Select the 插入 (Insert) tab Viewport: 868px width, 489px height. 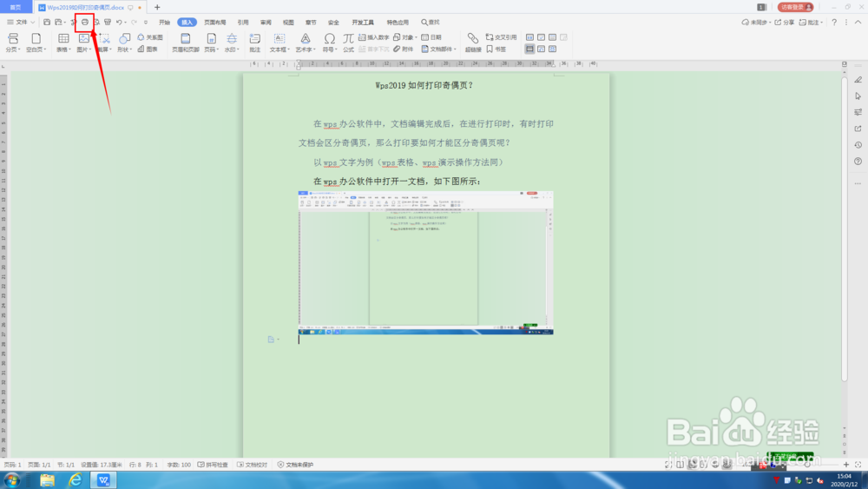click(187, 23)
